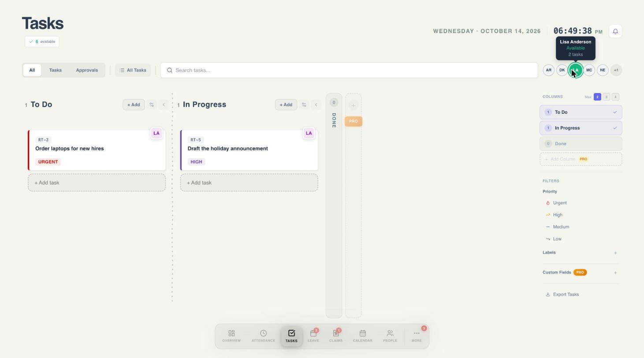Image resolution: width=644 pixels, height=358 pixels.
Task: Open More in bottom navigation
Action: (417, 336)
